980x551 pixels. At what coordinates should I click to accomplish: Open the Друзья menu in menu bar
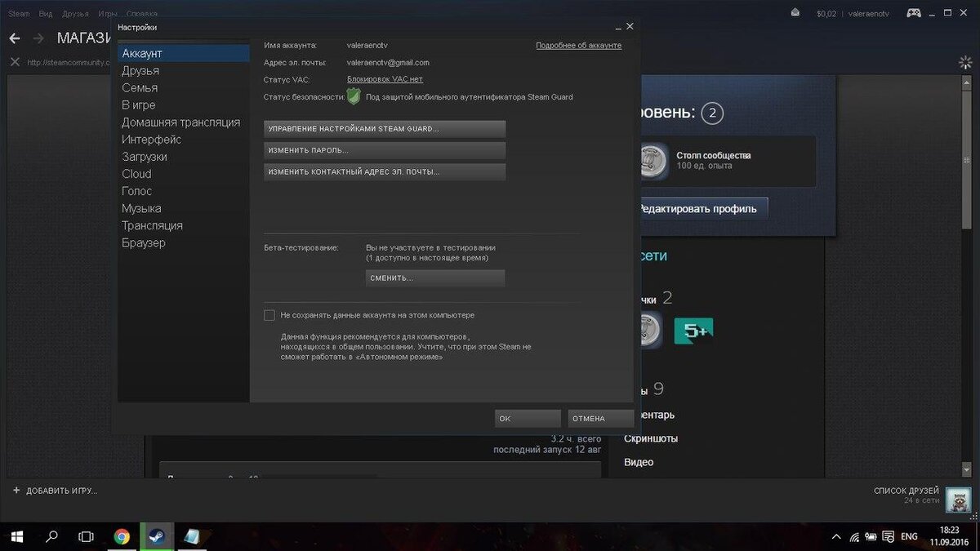[75, 14]
